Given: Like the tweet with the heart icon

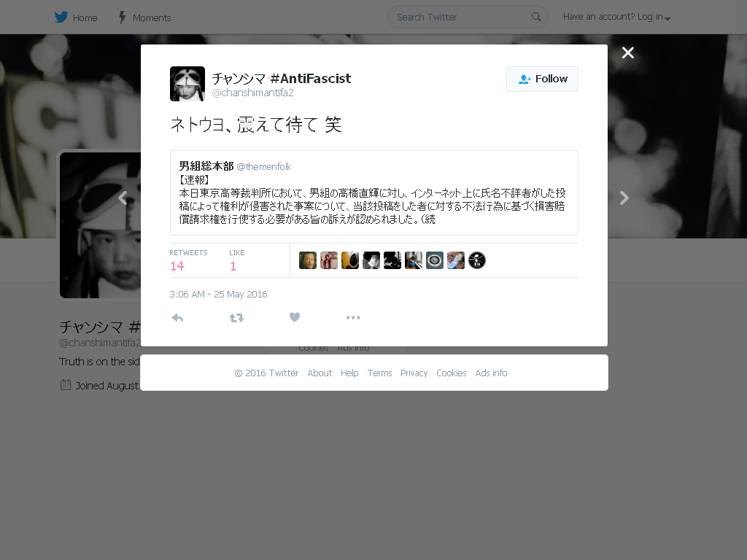Looking at the screenshot, I should pos(295,317).
